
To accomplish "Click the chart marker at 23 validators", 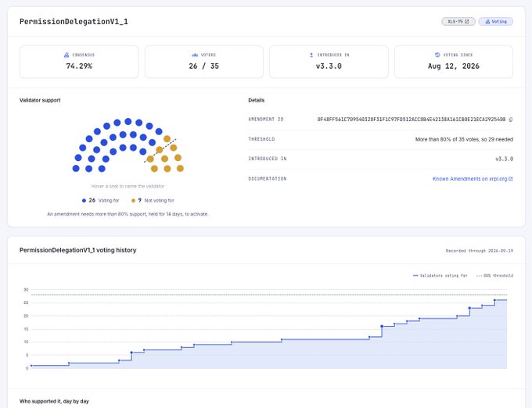I will pyautogui.click(x=469, y=308).
